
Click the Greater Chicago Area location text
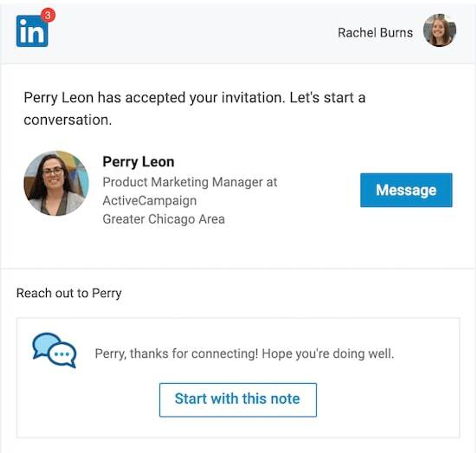tap(164, 219)
